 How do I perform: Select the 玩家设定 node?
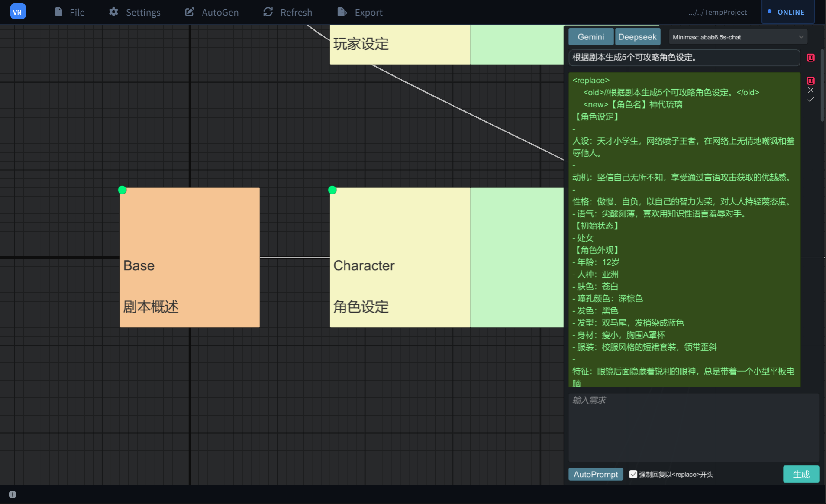[x=400, y=45]
